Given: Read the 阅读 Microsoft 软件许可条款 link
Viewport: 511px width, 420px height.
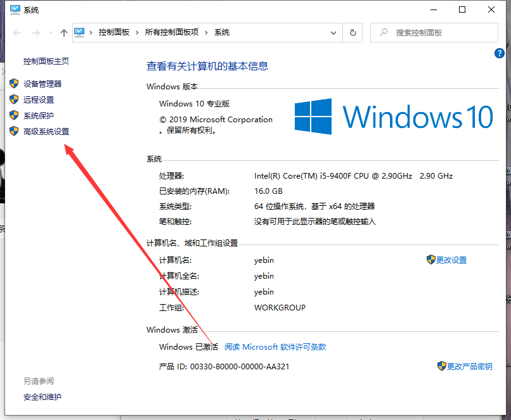Looking at the screenshot, I should [275, 347].
